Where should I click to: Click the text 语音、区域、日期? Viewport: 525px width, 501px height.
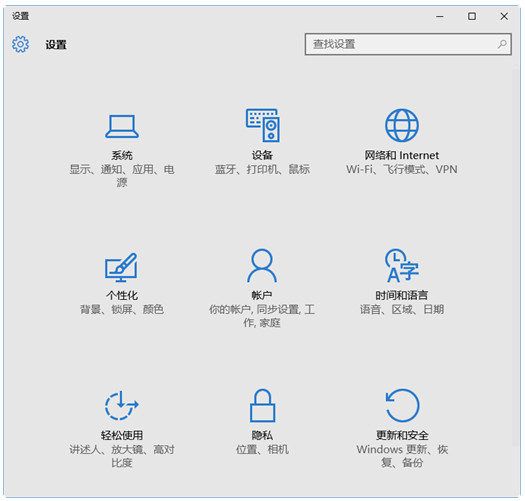tap(402, 309)
